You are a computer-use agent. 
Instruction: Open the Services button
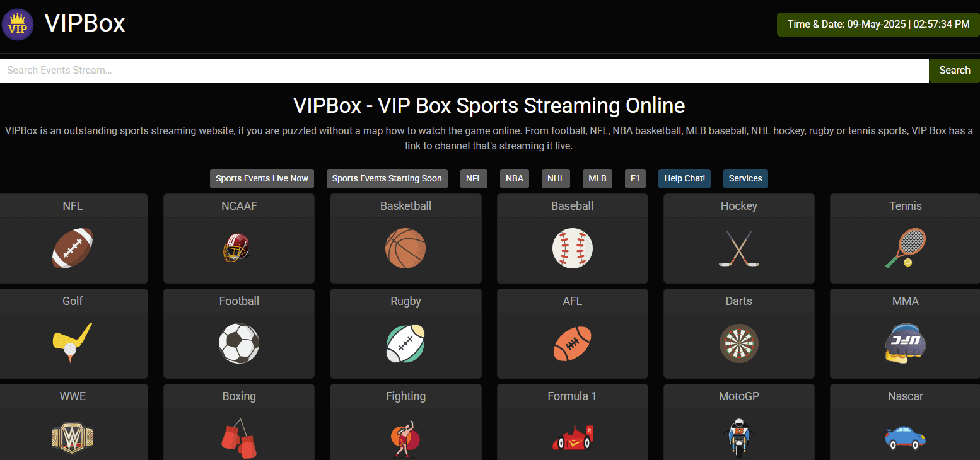(x=745, y=178)
